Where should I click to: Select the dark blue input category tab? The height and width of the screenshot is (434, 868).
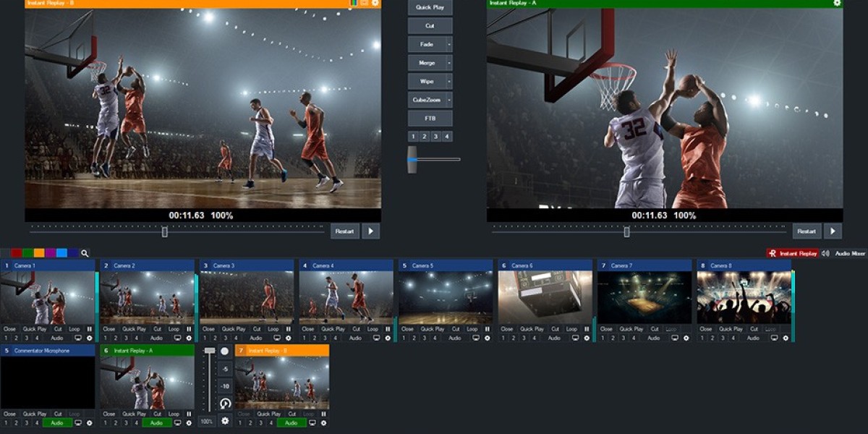pyautogui.click(x=73, y=253)
